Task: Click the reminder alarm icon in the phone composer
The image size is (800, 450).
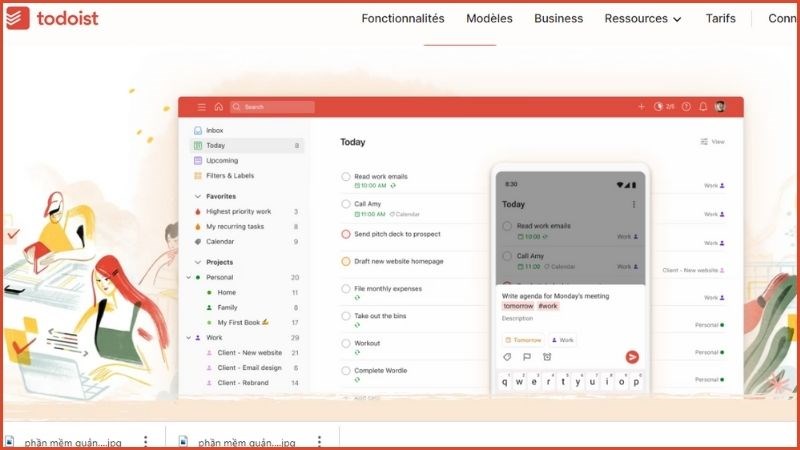Action: (547, 357)
